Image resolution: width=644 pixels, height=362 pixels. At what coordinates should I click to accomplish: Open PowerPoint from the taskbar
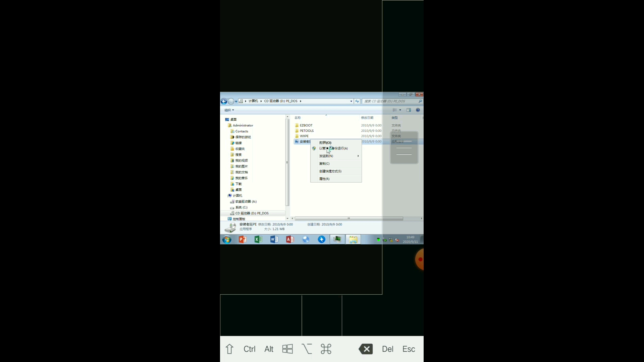tap(242, 239)
